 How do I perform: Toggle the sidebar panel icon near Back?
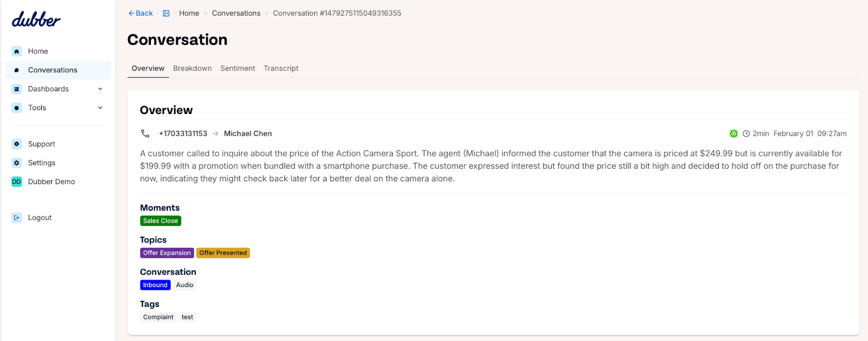pyautogui.click(x=166, y=13)
